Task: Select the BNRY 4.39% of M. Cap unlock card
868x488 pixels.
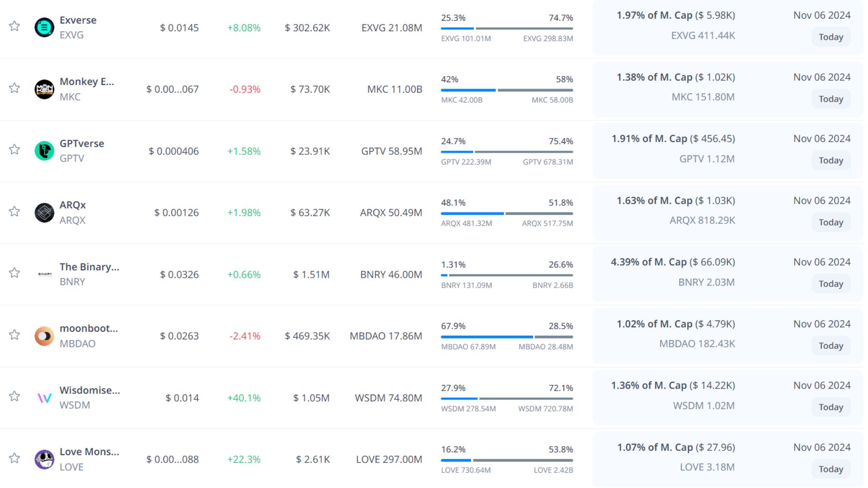Action: coord(673,272)
